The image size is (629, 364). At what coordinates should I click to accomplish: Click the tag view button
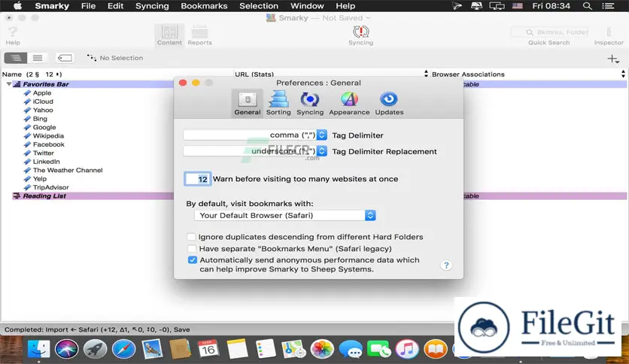[x=65, y=58]
